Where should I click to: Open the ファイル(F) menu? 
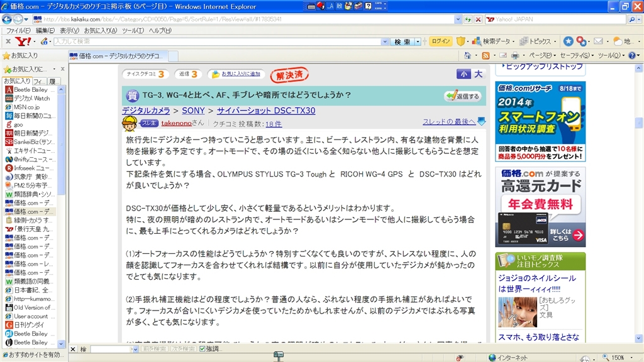tap(18, 30)
